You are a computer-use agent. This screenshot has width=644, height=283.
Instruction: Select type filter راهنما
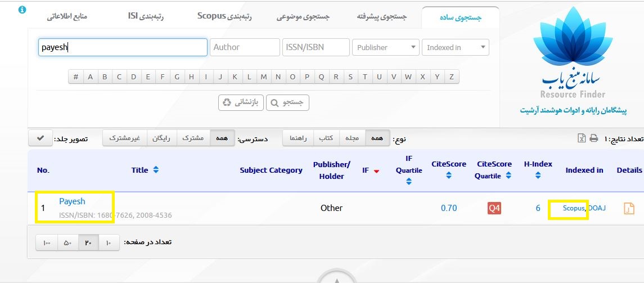point(298,138)
